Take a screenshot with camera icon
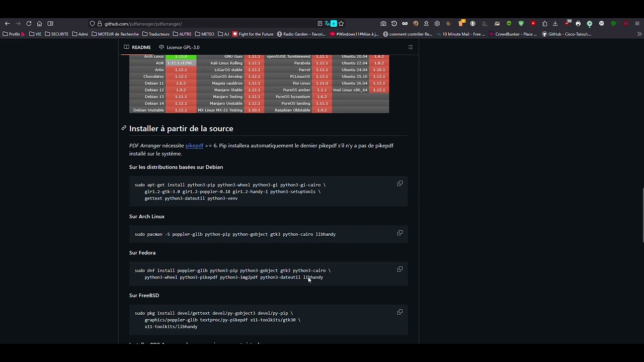The height and width of the screenshot is (362, 644). (x=383, y=24)
